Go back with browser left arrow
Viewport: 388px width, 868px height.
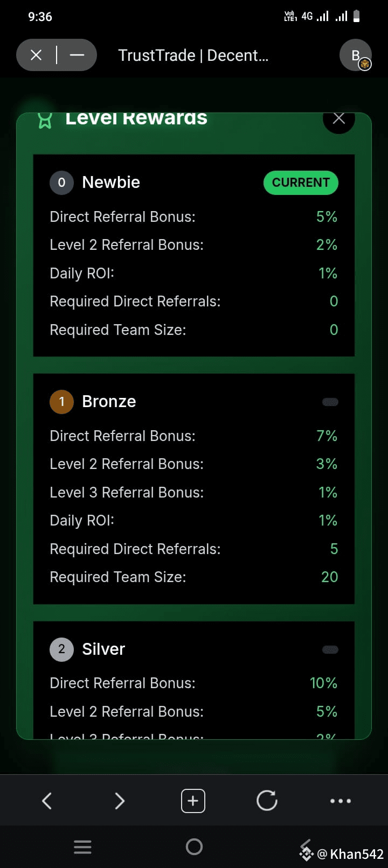pos(47,801)
